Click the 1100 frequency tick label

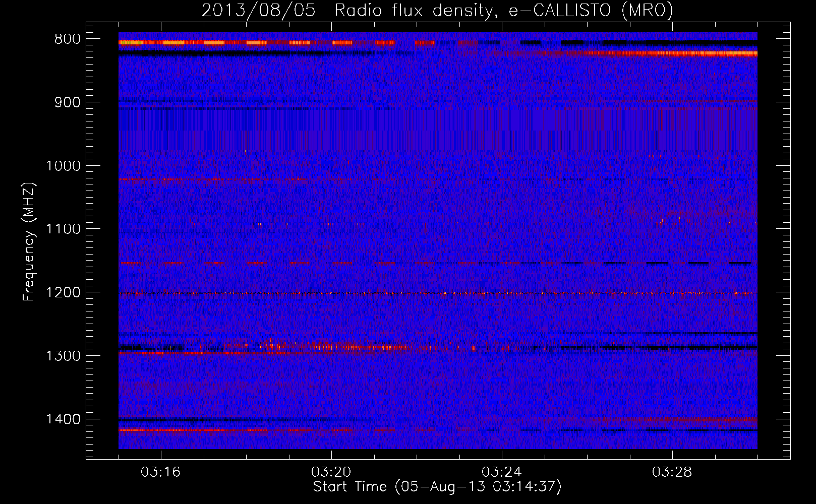click(63, 229)
